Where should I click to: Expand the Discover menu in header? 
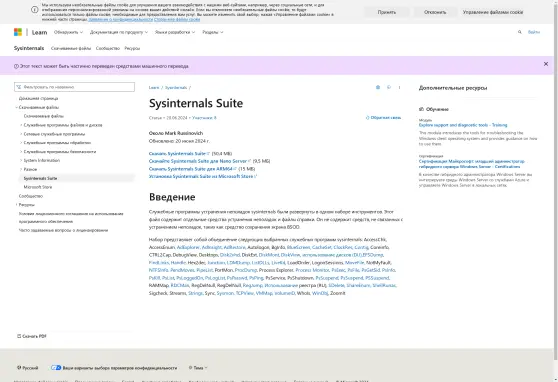click(68, 32)
